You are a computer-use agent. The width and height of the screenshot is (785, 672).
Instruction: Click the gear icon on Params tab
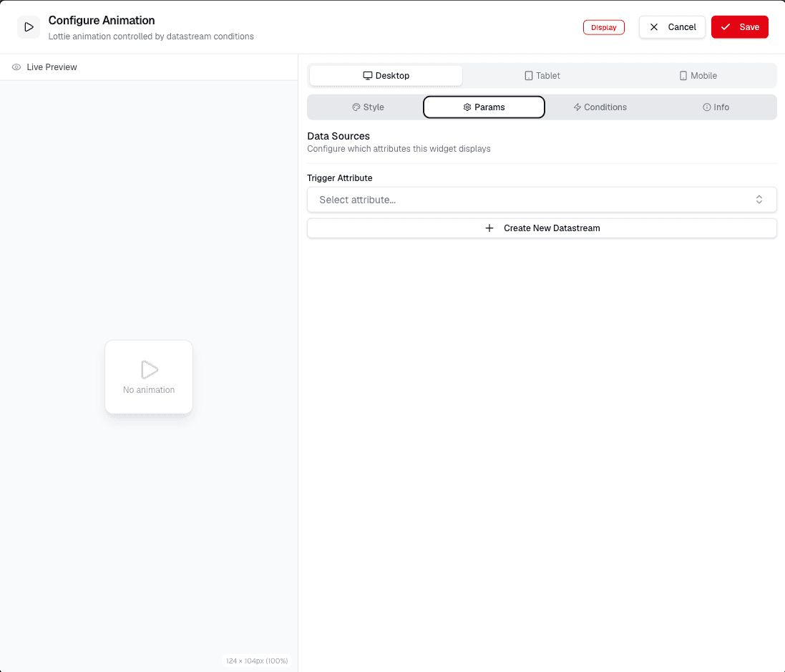click(x=467, y=107)
